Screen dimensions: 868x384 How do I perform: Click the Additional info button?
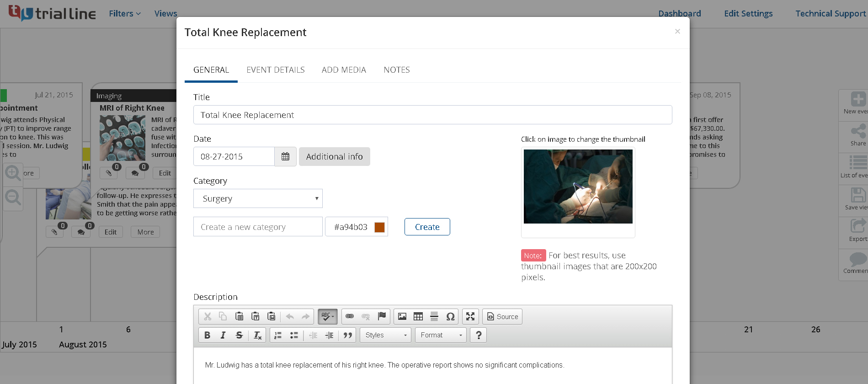pos(335,156)
